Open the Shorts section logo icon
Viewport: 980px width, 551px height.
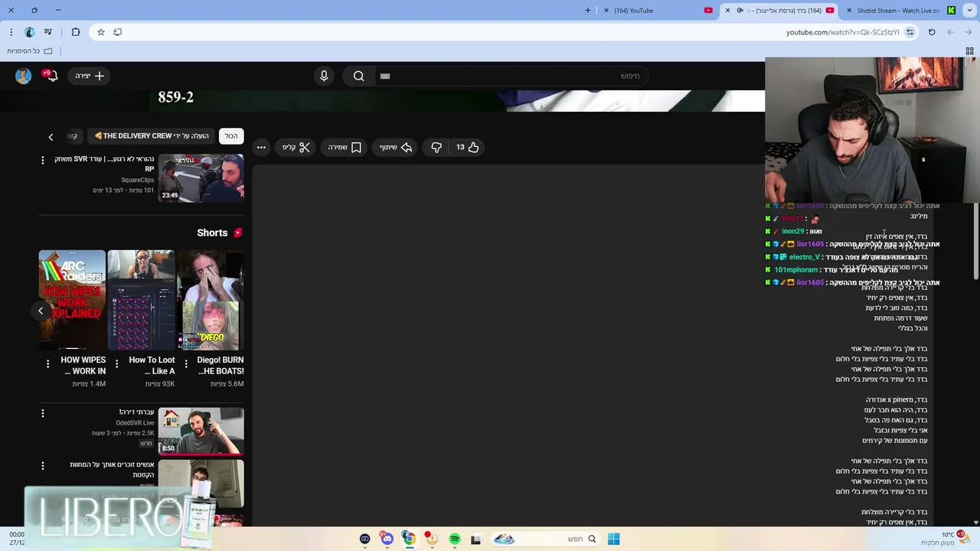pyautogui.click(x=237, y=233)
